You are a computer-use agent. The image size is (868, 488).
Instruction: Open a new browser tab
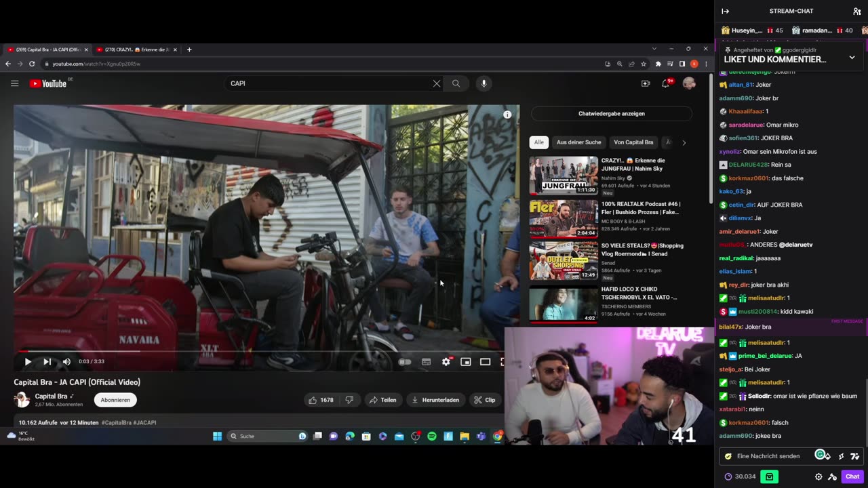tap(189, 49)
